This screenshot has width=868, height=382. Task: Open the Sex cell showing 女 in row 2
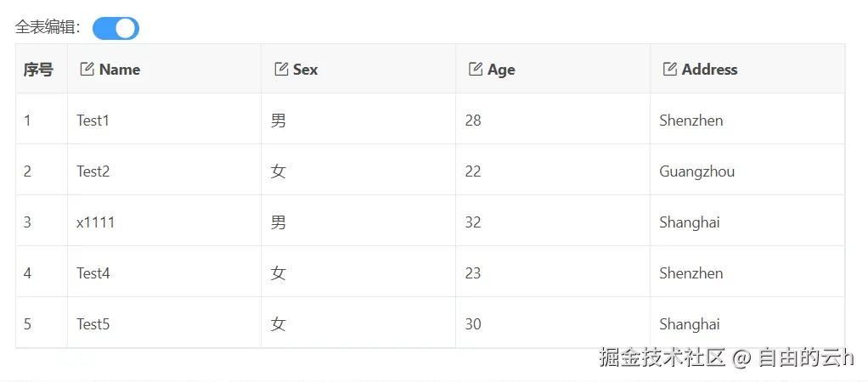[358, 170]
